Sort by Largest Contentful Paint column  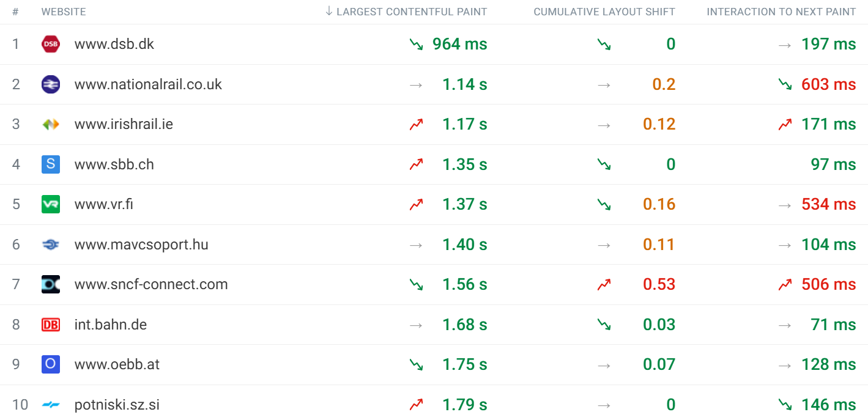point(406,12)
